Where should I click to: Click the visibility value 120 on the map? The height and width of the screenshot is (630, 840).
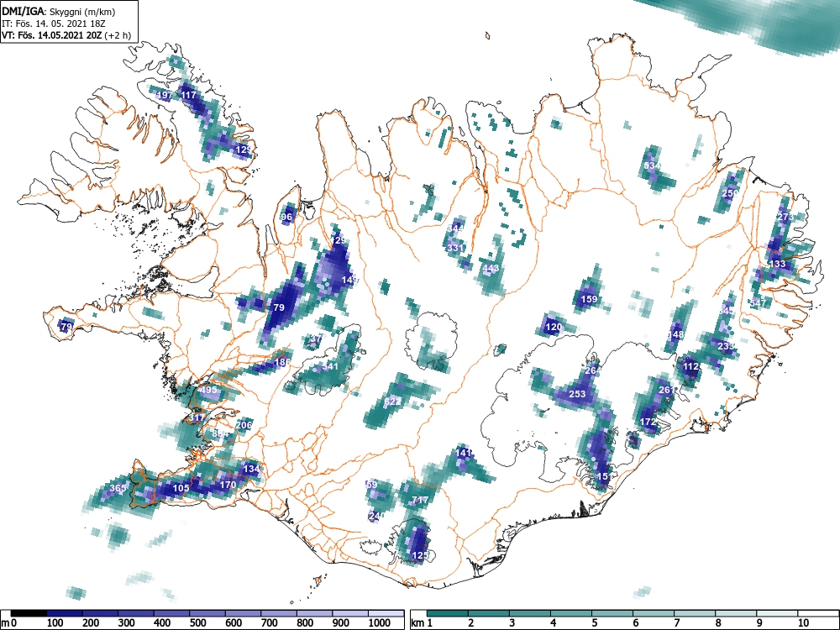[554, 327]
